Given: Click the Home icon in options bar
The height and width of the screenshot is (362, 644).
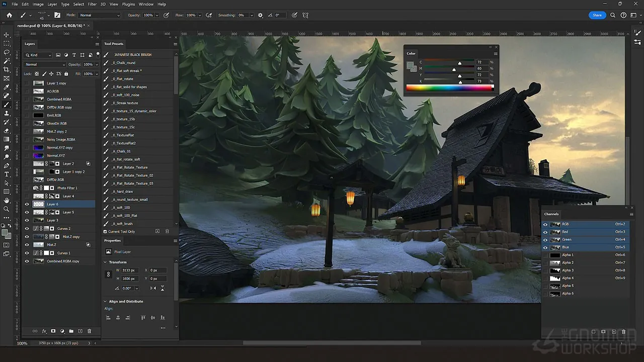Looking at the screenshot, I should tap(9, 15).
